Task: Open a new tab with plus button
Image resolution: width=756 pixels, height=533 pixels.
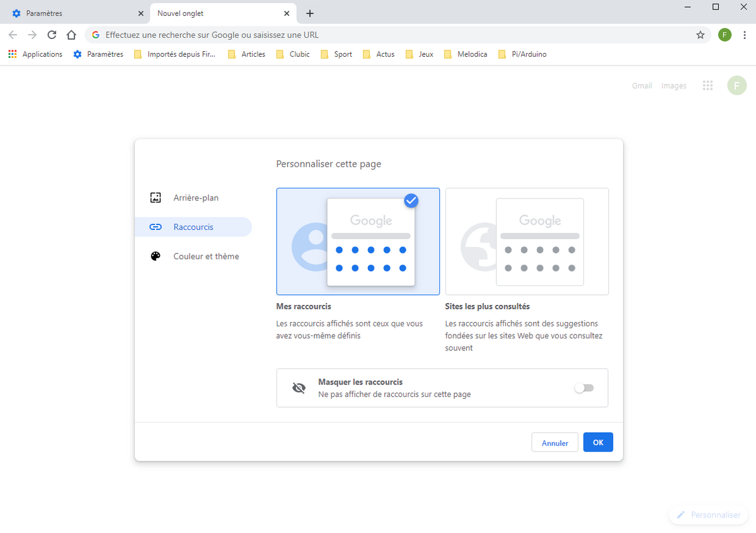Action: [309, 13]
